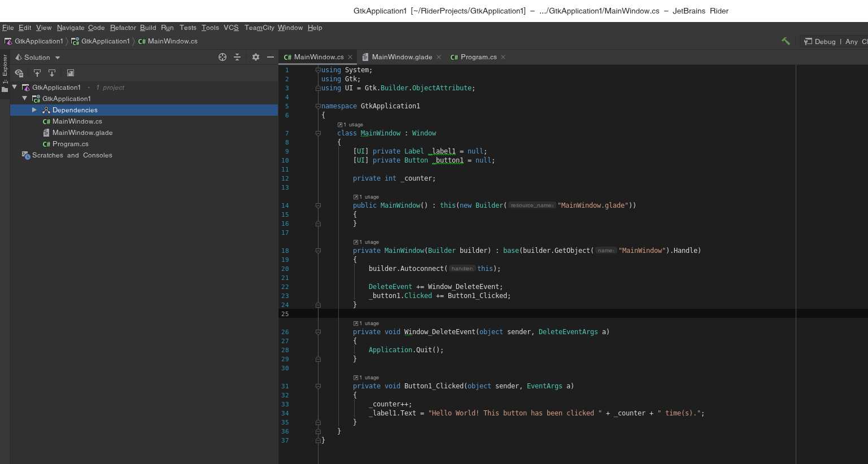
Task: Open the Tests menu
Action: pyautogui.click(x=188, y=28)
